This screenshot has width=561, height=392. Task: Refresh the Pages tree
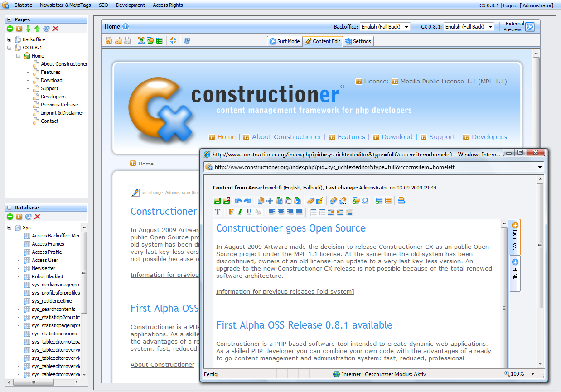46,29
